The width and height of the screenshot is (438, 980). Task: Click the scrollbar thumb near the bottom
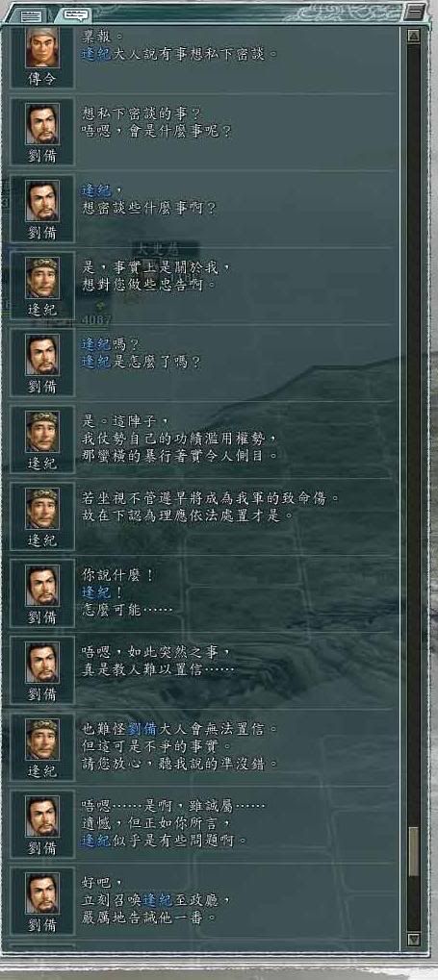[x=414, y=852]
